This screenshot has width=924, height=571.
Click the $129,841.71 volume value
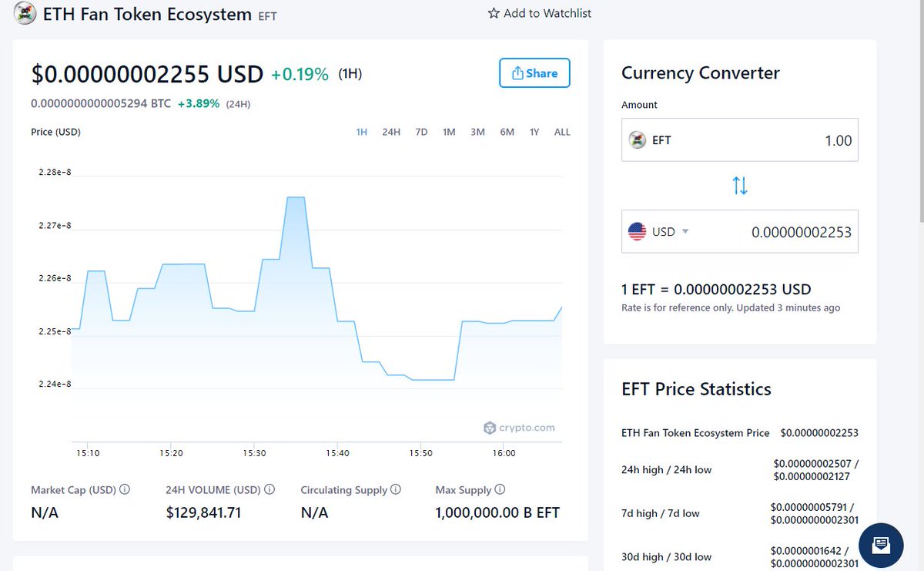(x=203, y=512)
